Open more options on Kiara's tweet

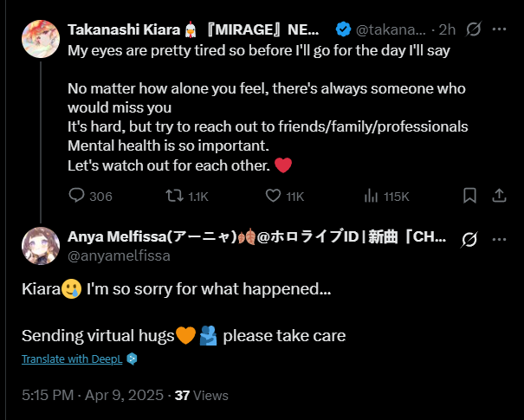pyautogui.click(x=499, y=29)
